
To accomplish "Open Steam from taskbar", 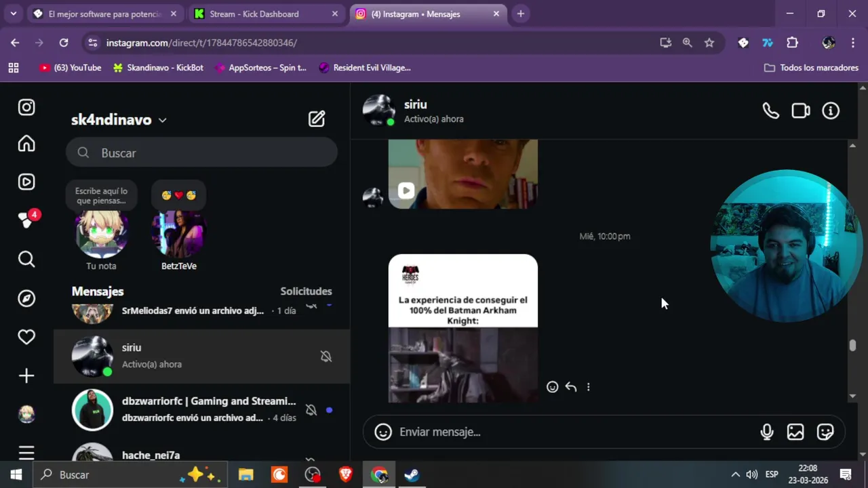I will [x=412, y=474].
